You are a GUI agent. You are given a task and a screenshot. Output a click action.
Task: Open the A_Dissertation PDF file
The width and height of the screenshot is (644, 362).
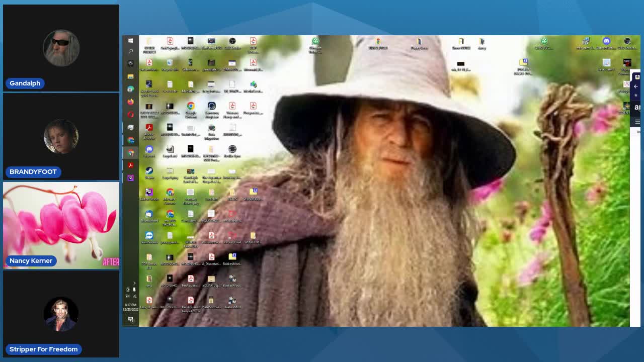pos(212,260)
